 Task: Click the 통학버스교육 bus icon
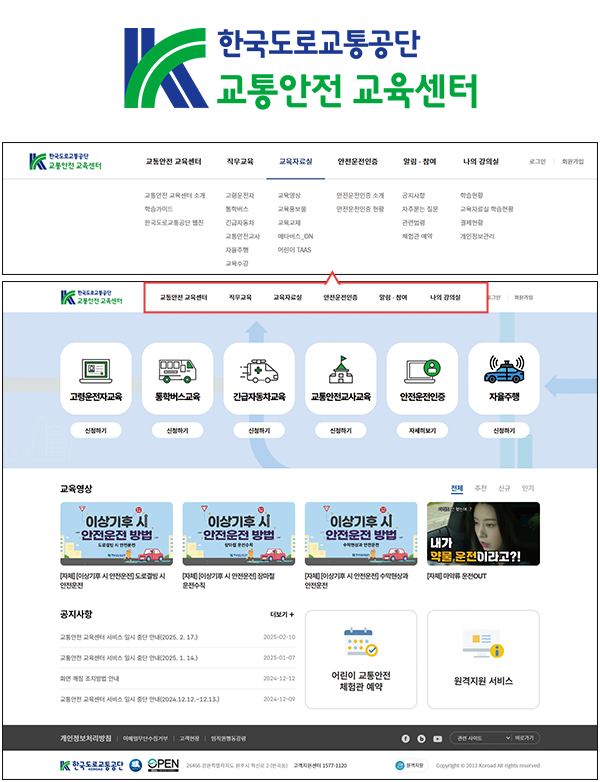pos(178,371)
